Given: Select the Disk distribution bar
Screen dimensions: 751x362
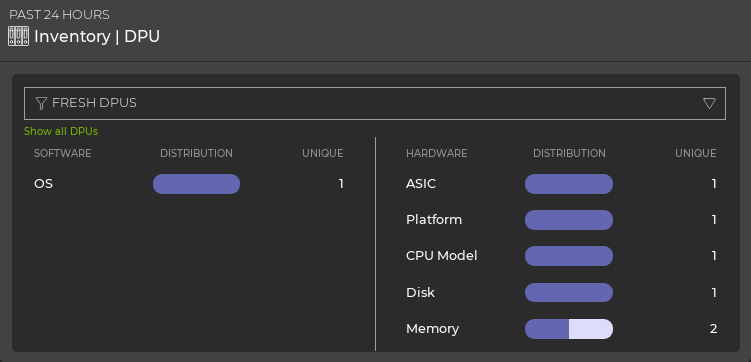Looking at the screenshot, I should 569,292.
